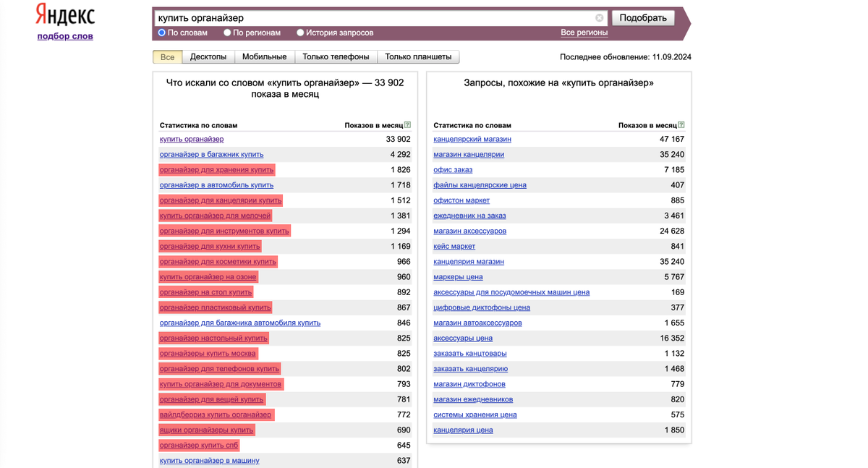The height and width of the screenshot is (468, 868).
Task: Open купить органайзер для мелочей link
Action: 216,216
